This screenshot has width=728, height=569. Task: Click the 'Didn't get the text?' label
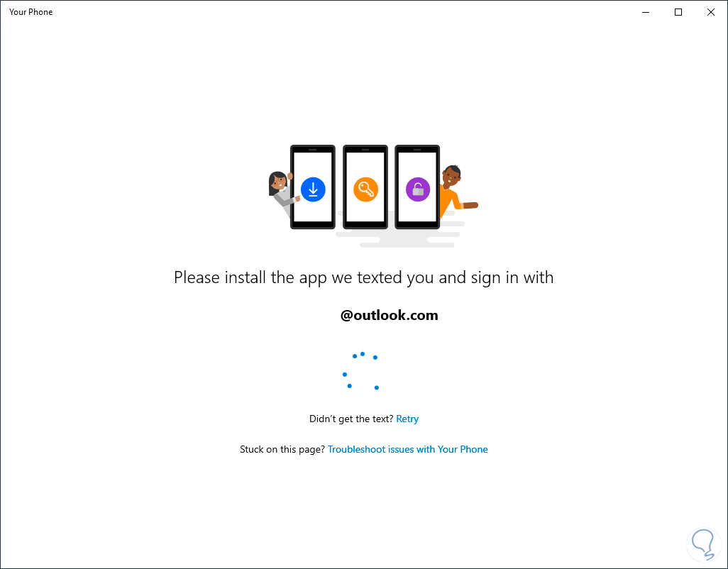pos(351,419)
